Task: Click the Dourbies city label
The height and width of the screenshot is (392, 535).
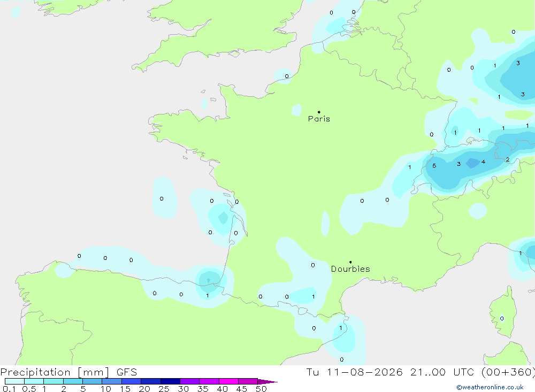Action: click(x=350, y=269)
